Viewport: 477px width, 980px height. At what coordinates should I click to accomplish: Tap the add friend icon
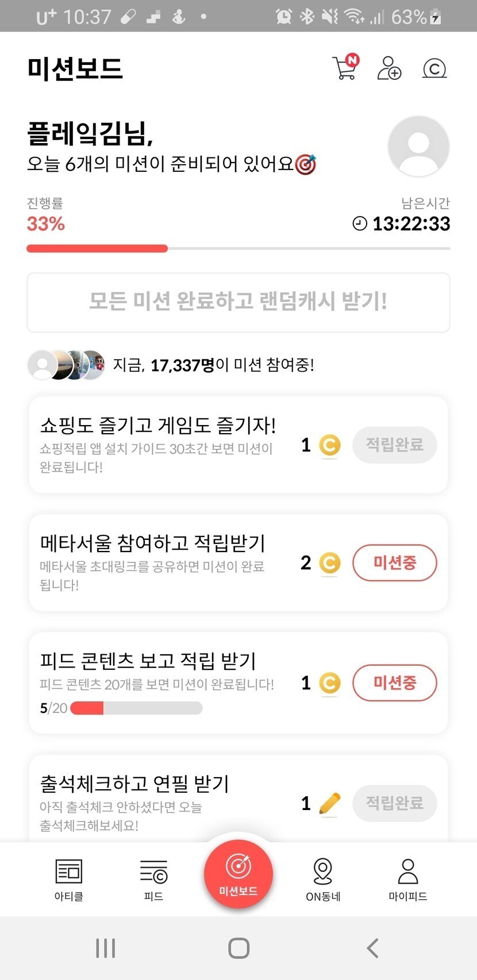389,68
